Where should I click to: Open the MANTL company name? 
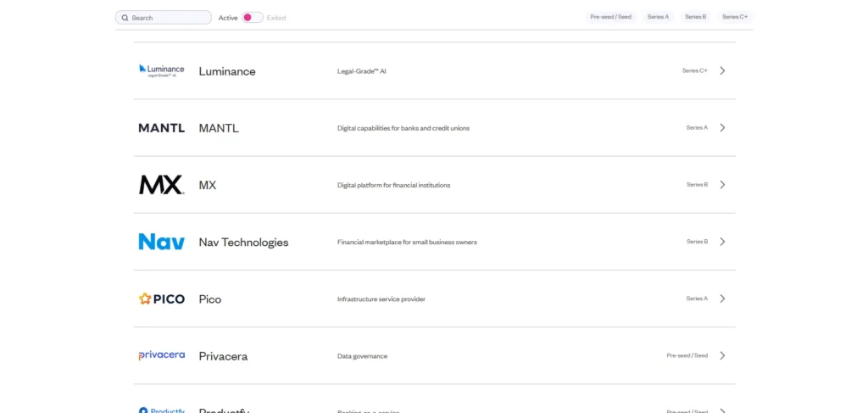pos(219,128)
